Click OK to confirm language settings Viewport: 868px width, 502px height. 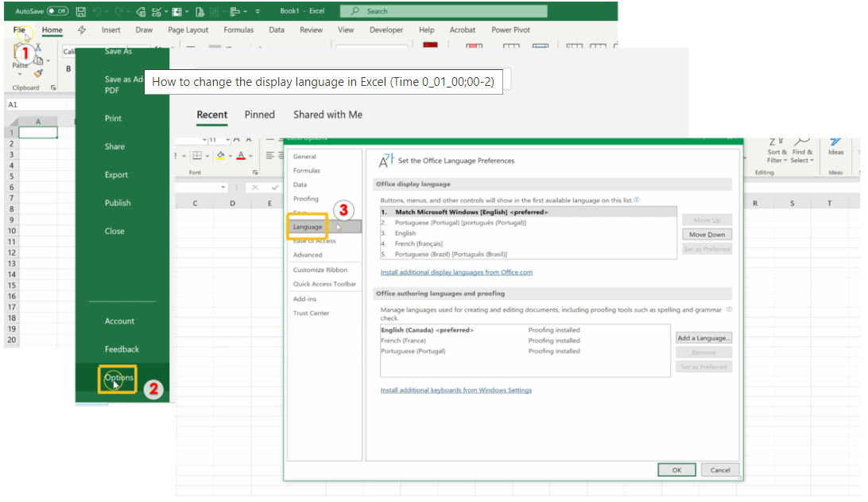point(676,469)
